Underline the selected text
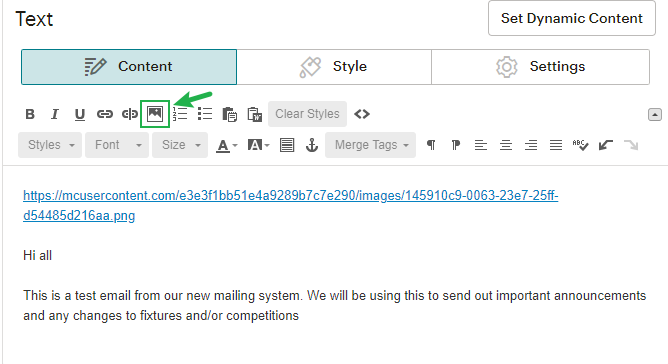Screen dimensions: 668x364 click(x=80, y=114)
